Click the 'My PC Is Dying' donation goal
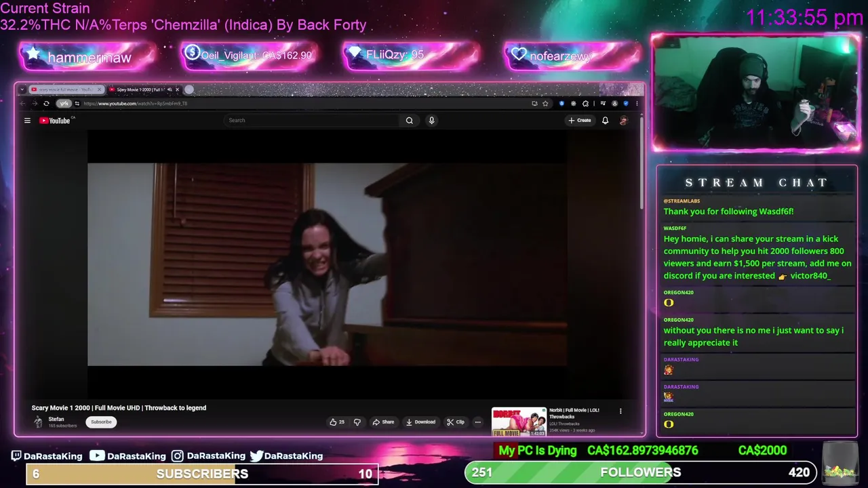Image resolution: width=868 pixels, height=488 pixels. [538, 451]
